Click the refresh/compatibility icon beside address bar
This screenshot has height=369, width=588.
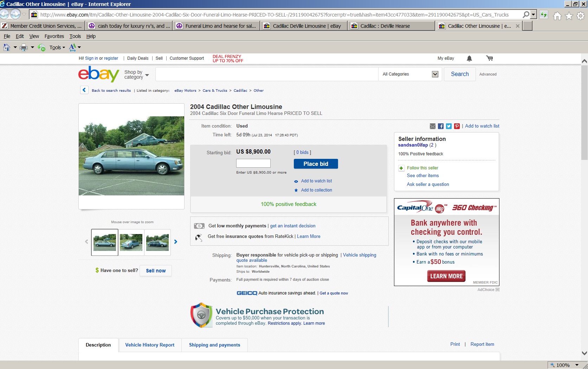(x=544, y=15)
